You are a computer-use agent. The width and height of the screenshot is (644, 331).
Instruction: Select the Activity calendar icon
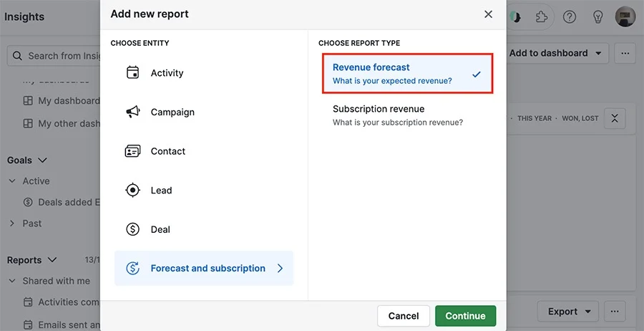click(x=132, y=73)
